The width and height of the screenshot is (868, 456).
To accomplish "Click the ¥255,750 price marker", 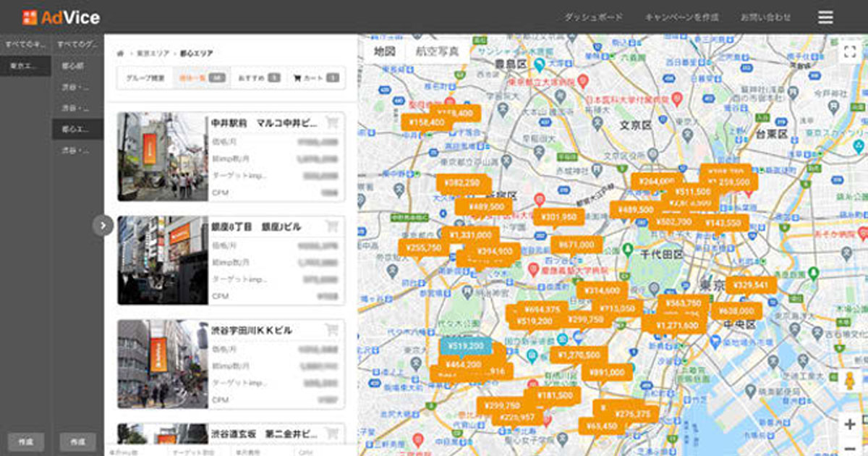I will [x=423, y=248].
